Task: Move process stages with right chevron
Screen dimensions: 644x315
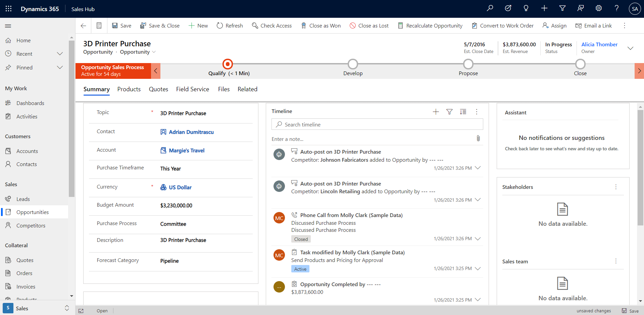Action: click(x=639, y=71)
